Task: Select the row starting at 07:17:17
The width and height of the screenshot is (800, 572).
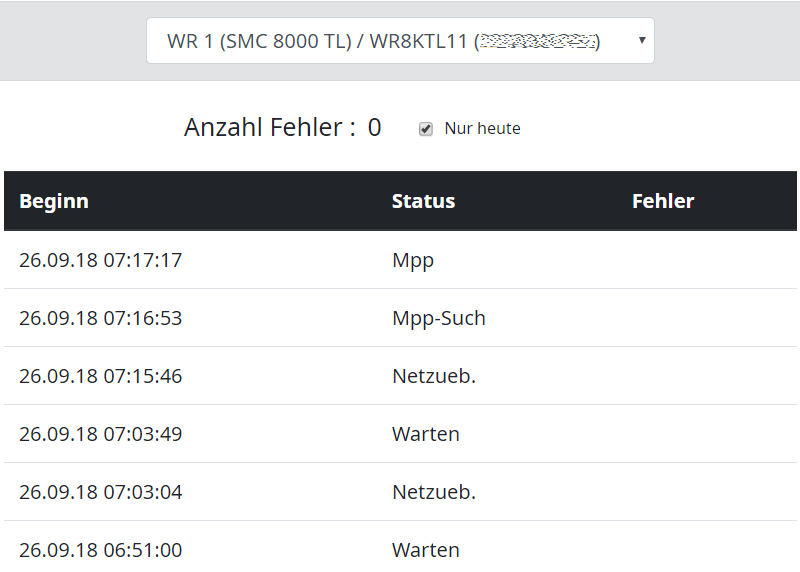Action: tap(100, 260)
